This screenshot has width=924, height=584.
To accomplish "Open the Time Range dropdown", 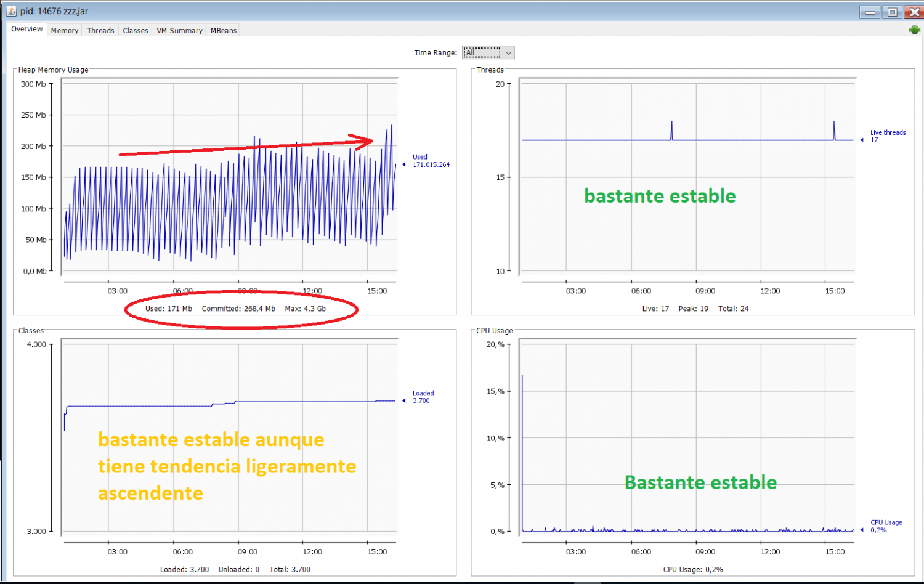I will pos(488,53).
